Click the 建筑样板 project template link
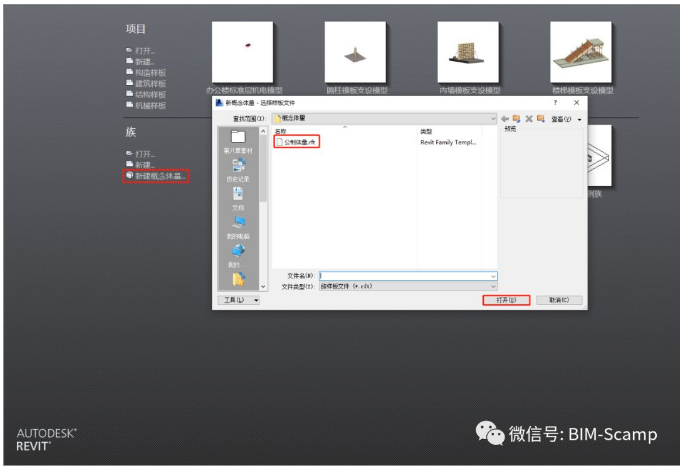 [150, 84]
